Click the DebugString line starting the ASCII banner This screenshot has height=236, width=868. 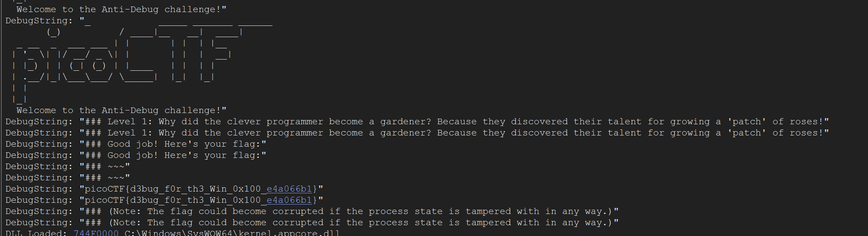tap(139, 21)
